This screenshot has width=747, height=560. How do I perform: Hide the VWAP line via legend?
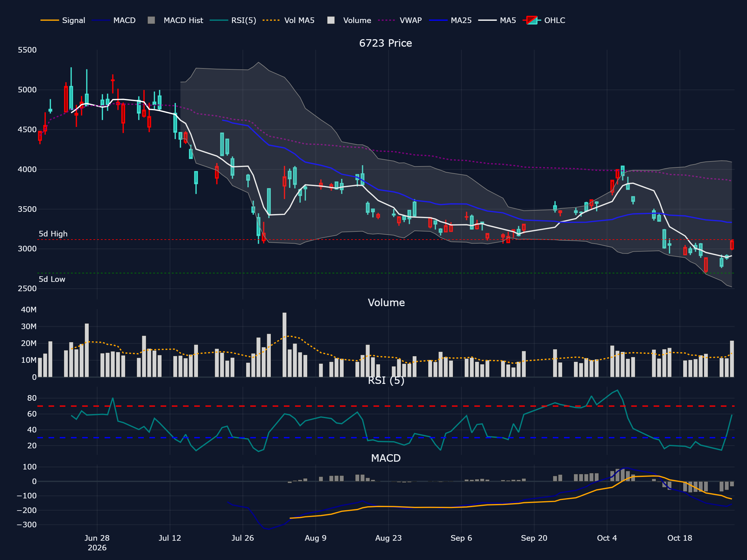[x=400, y=20]
